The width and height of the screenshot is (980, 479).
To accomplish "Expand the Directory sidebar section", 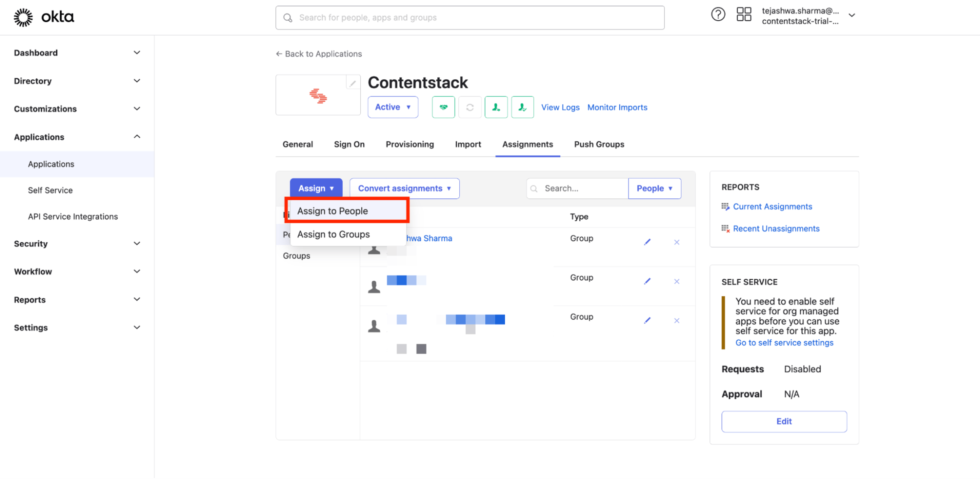I will click(137, 81).
